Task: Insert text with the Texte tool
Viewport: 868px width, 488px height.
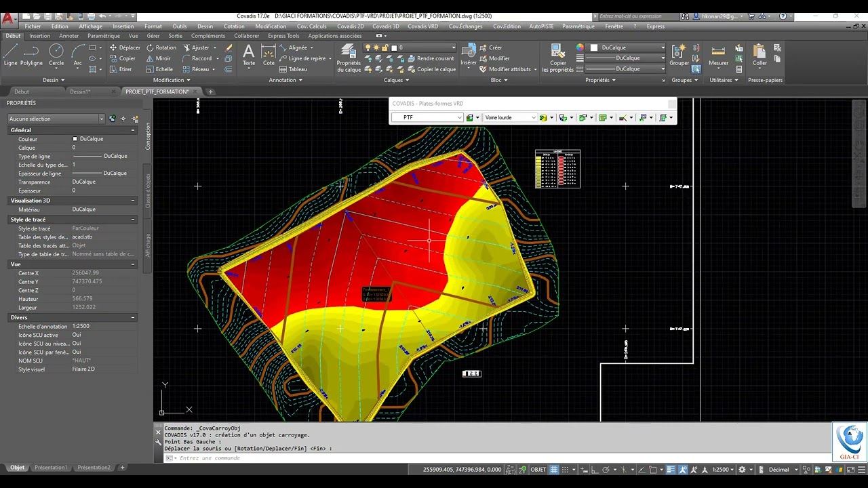Action: (x=249, y=56)
